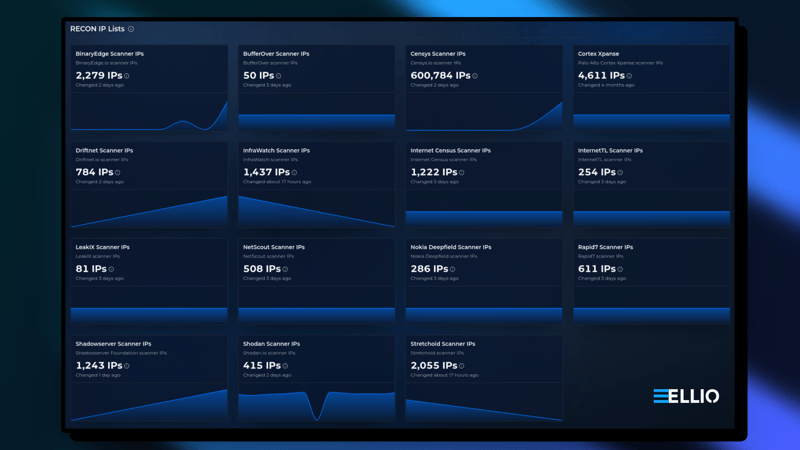The height and width of the screenshot is (450, 800).
Task: Click info icon next to 50 IPs
Action: click(x=279, y=76)
